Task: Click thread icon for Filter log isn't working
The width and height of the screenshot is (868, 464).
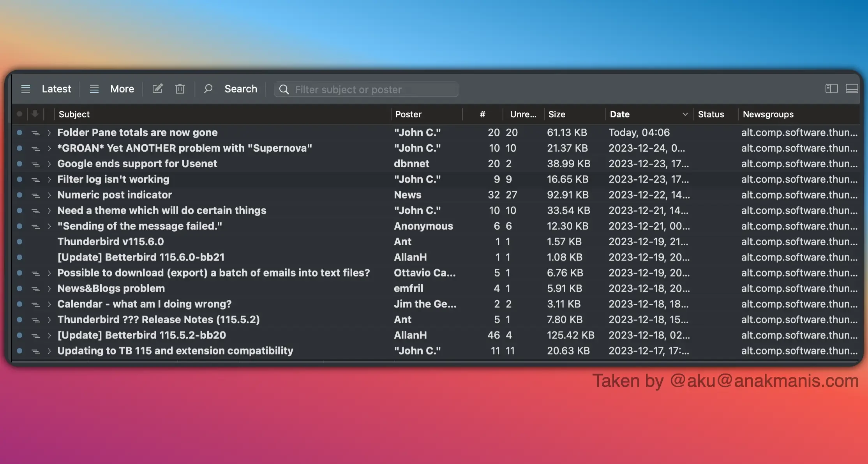Action: 35,180
